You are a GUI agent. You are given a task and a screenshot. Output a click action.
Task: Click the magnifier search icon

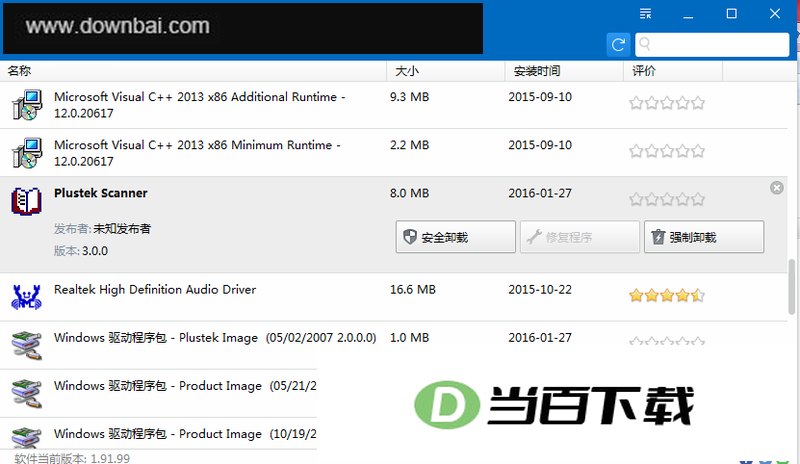pos(645,44)
